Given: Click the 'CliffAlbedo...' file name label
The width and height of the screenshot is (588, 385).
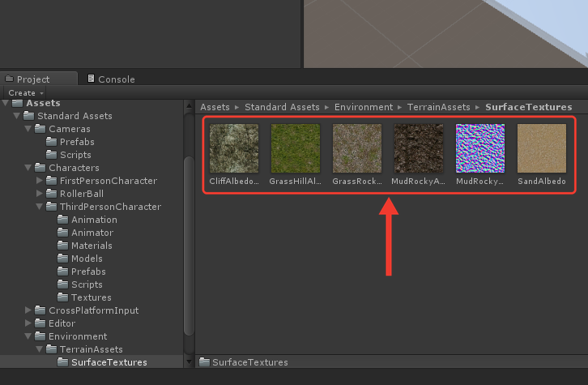Looking at the screenshot, I should 234,182.
